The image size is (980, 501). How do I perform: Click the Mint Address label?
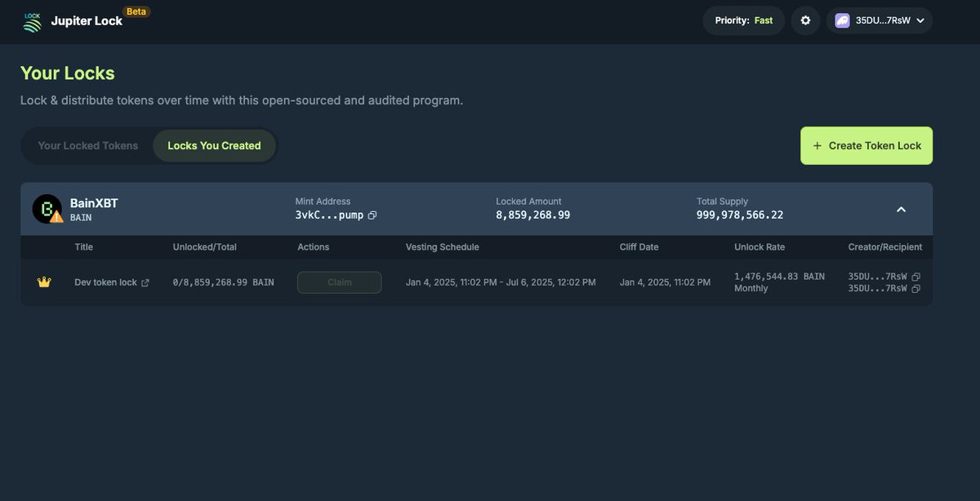323,202
